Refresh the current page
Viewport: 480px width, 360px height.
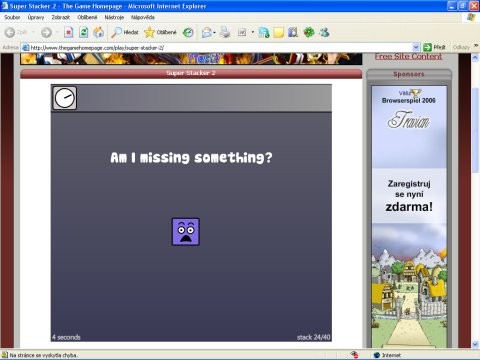pyautogui.click(x=84, y=32)
